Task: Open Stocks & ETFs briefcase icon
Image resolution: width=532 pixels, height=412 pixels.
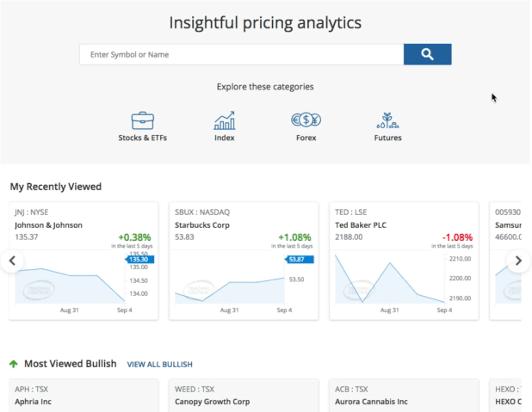Action: click(x=142, y=120)
